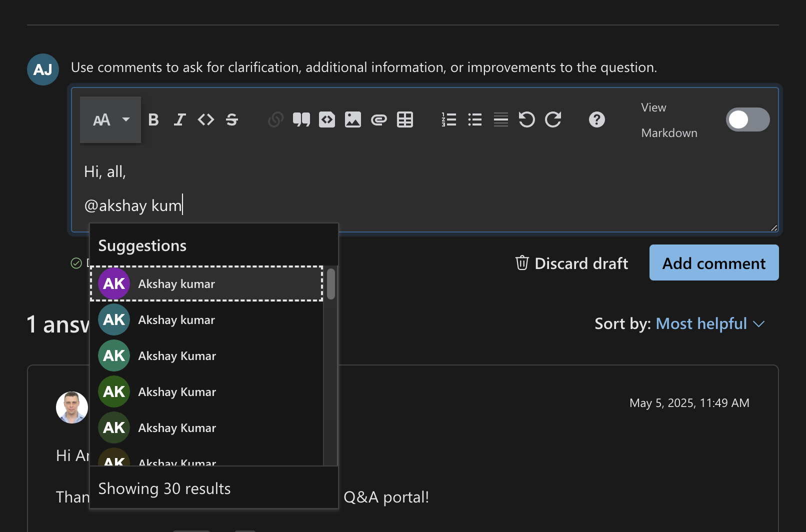Open editor help icon
This screenshot has height=532, width=806.
tap(597, 120)
